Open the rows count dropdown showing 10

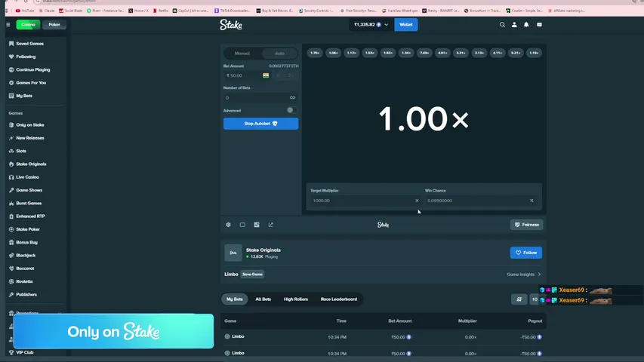535,299
